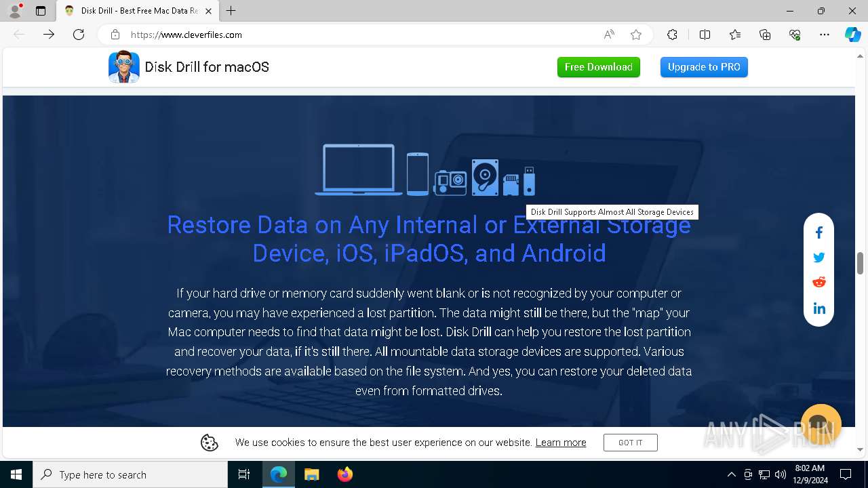
Task: Go back in browser history
Action: click(19, 35)
